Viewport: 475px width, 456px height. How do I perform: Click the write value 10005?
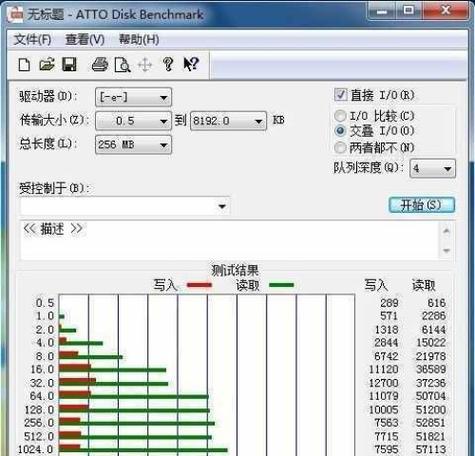[x=383, y=409]
